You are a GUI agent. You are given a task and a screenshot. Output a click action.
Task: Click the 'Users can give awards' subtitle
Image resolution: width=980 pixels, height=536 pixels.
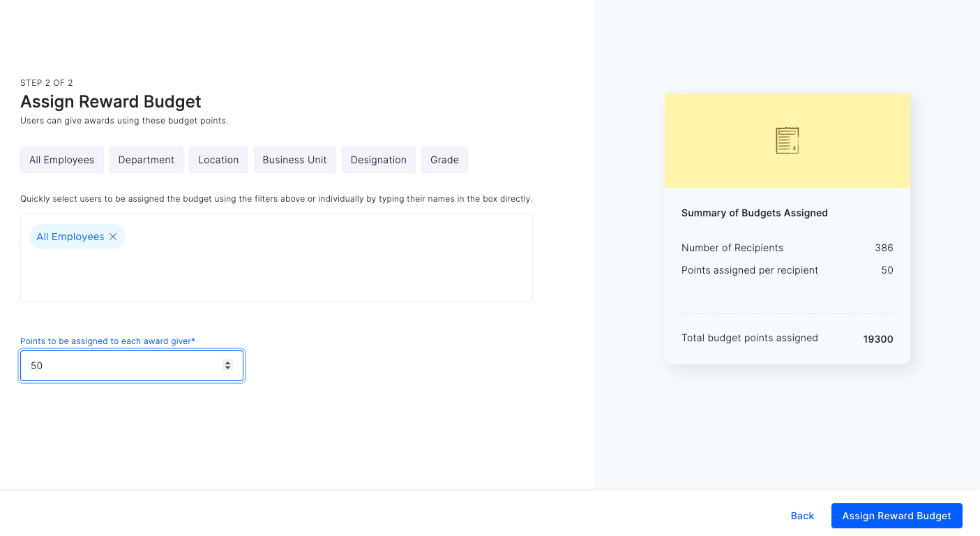124,121
